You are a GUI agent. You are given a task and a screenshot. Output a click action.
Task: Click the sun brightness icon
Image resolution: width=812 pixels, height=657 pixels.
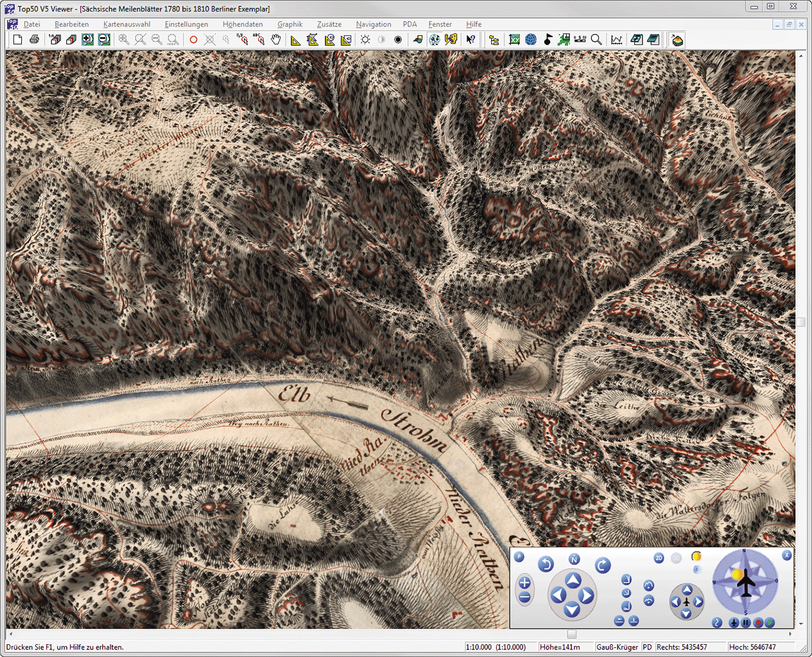[365, 40]
